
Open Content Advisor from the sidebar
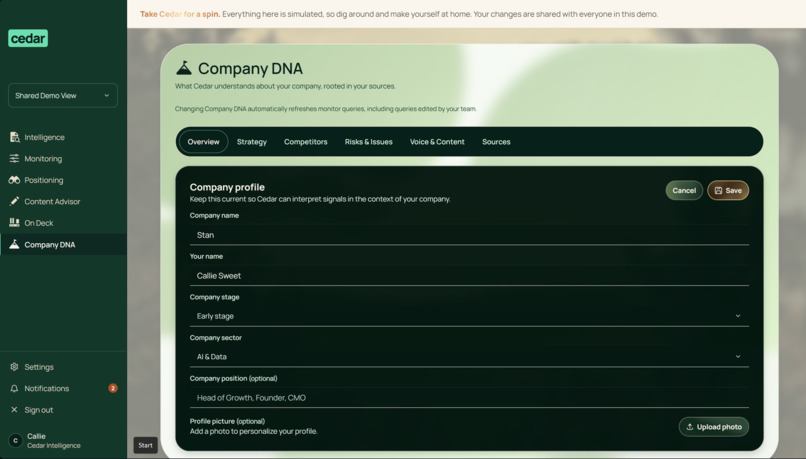[x=52, y=201]
